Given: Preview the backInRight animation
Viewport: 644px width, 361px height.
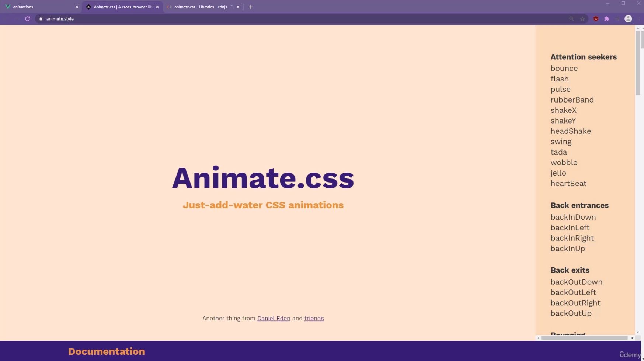Looking at the screenshot, I should coord(572,238).
